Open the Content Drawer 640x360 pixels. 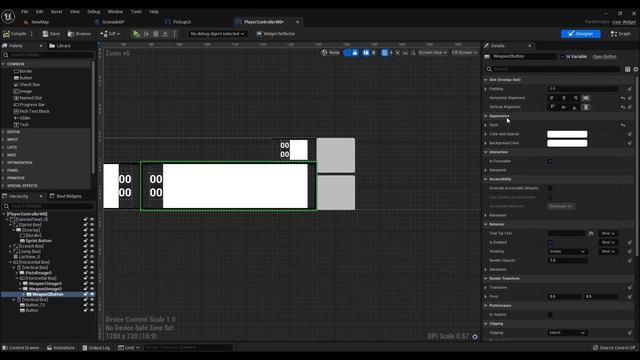click(21, 348)
